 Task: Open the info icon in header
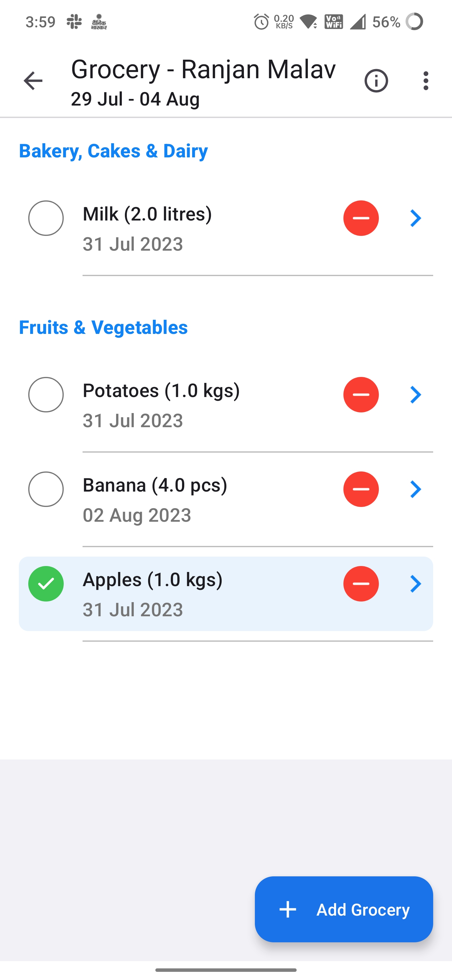click(x=376, y=81)
